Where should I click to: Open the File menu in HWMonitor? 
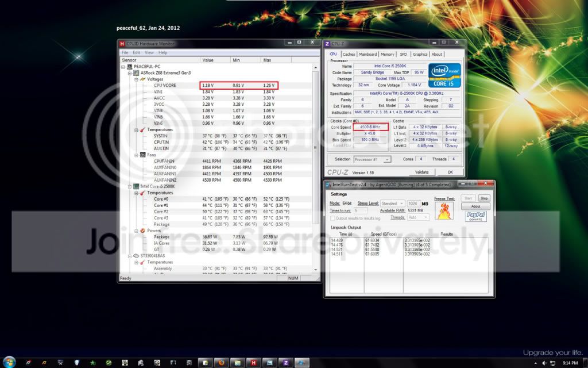coord(125,52)
